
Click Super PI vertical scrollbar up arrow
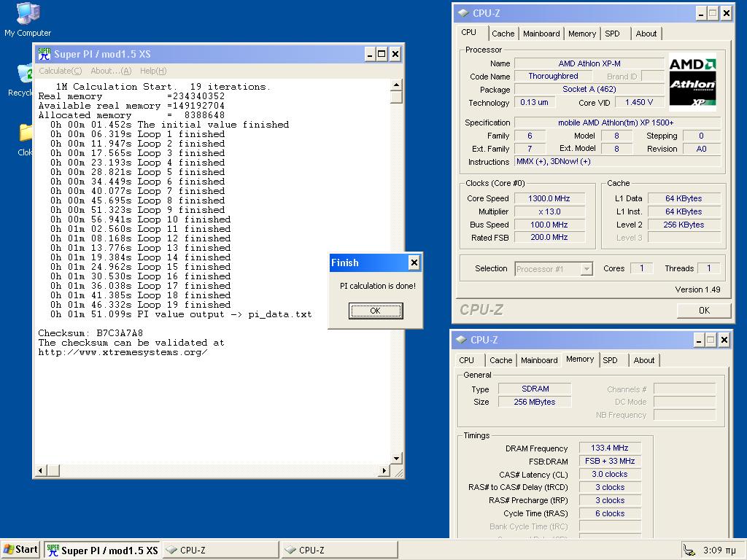coord(396,85)
